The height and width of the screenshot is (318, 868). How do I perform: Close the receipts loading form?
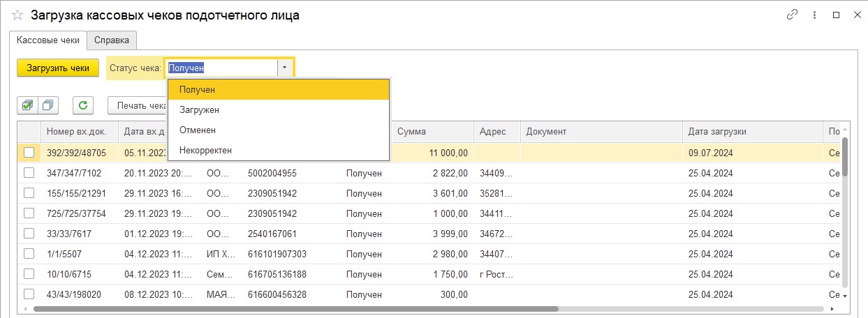[856, 15]
